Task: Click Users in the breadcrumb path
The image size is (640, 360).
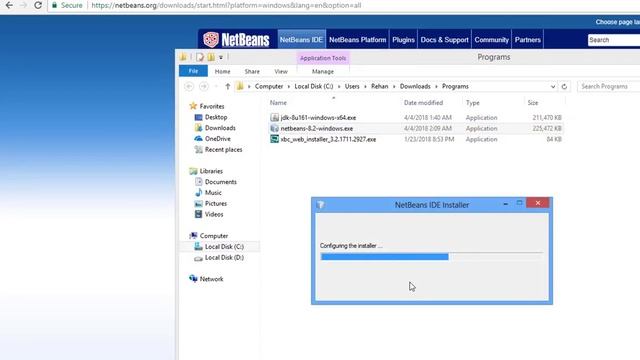Action: 352,87
